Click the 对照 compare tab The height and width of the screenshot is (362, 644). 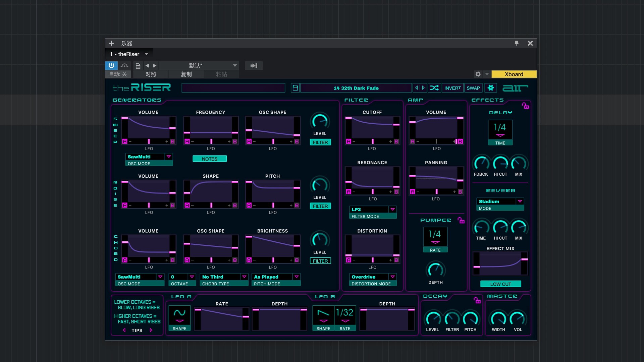pyautogui.click(x=151, y=74)
